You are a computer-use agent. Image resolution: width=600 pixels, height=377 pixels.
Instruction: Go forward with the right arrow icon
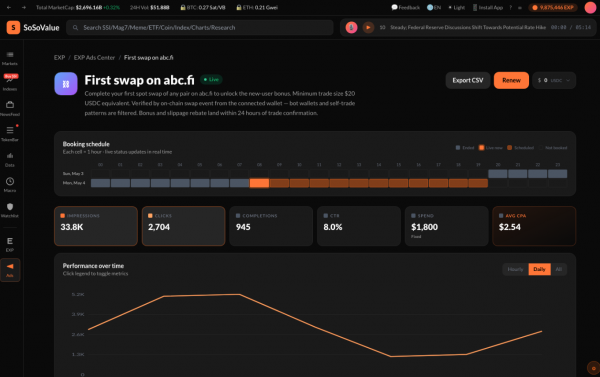24,7
